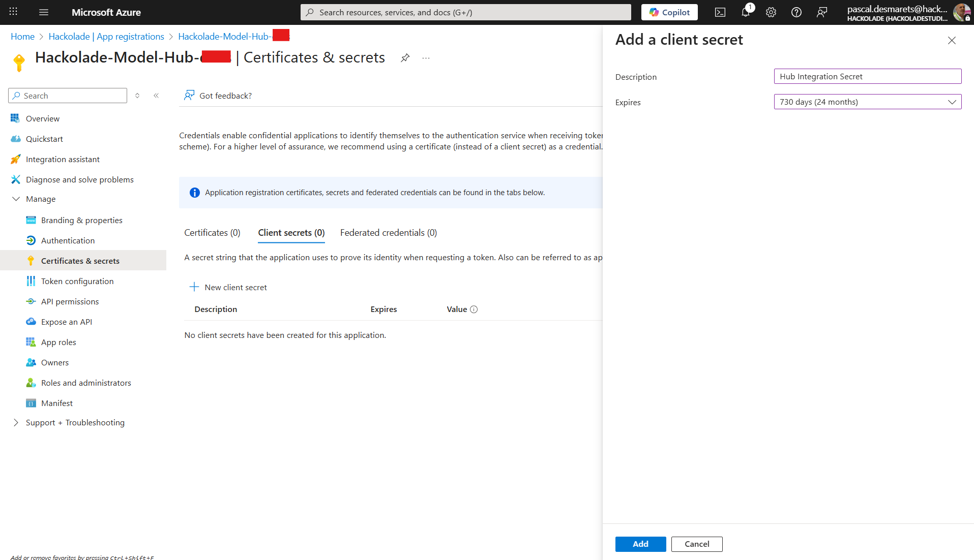Screen dimensions: 974x560
Task: Pin Certificates & secrets to dashboard
Action: pyautogui.click(x=405, y=57)
